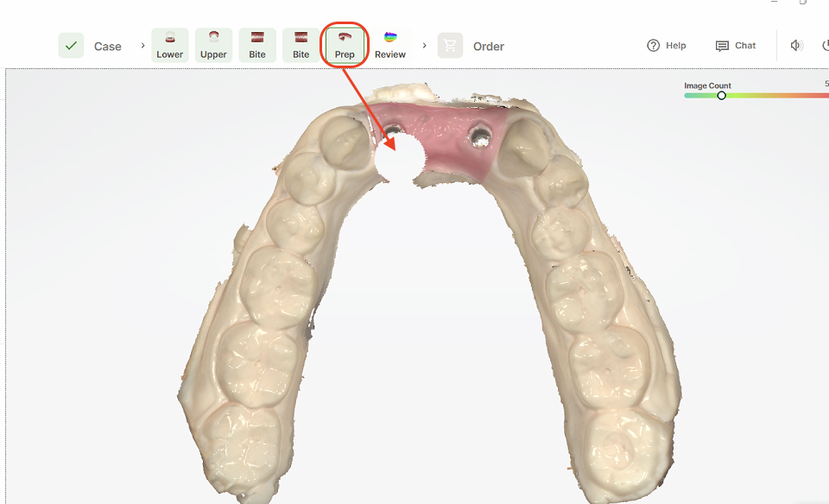The height and width of the screenshot is (504, 829).
Task: Open the Help link
Action: coord(667,46)
